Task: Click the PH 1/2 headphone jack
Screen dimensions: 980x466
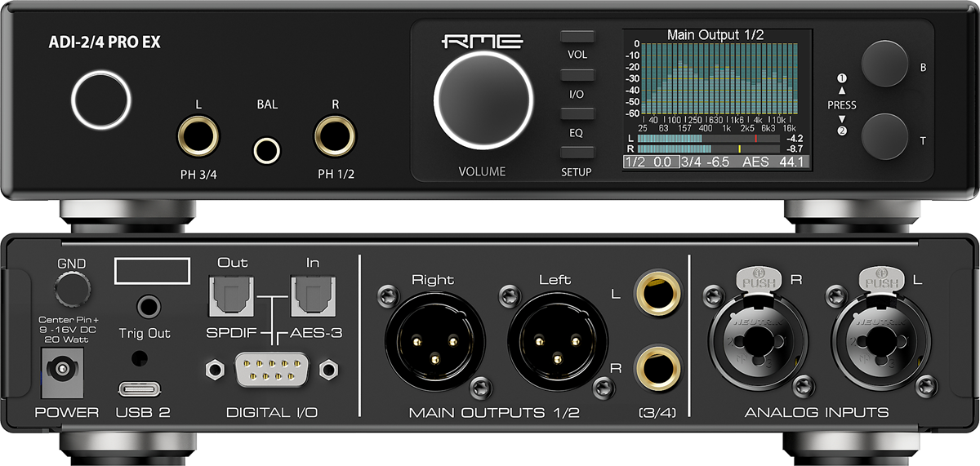Action: pos(336,138)
